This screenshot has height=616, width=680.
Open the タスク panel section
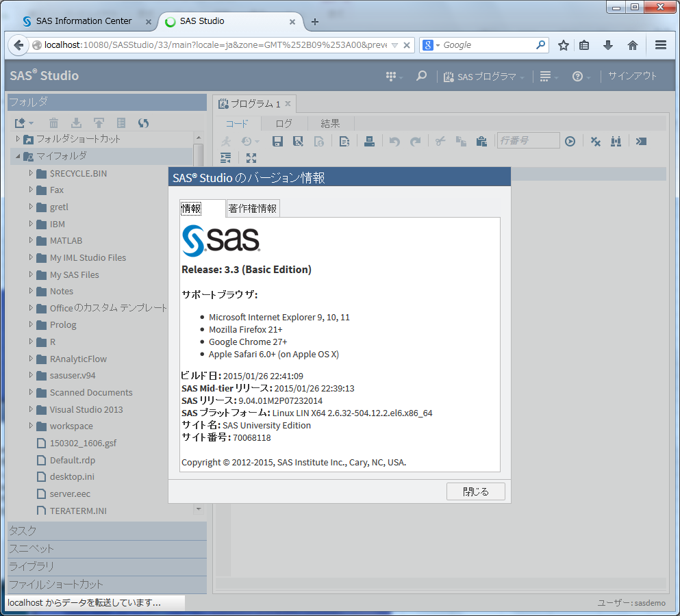(x=107, y=531)
